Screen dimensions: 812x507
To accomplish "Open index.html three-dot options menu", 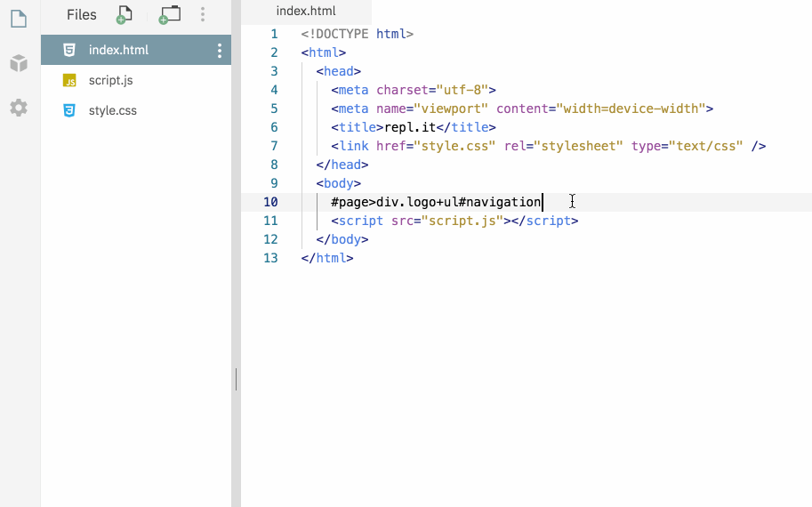I will [220, 51].
